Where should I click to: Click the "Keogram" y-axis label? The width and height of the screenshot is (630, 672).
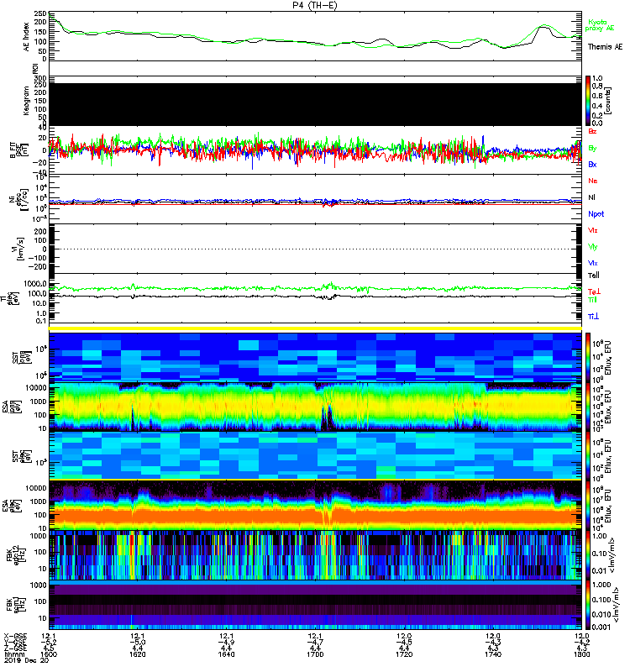(x=27, y=101)
